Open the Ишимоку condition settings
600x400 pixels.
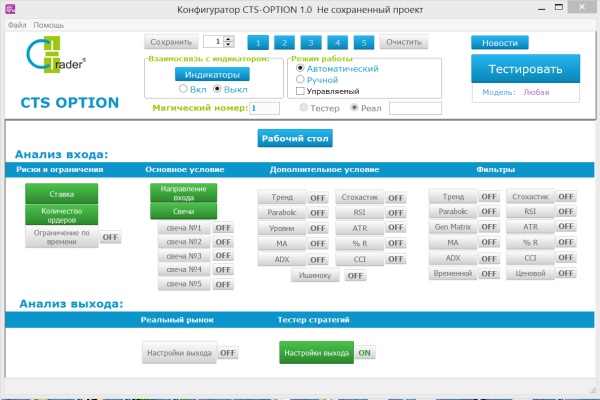coord(315,275)
